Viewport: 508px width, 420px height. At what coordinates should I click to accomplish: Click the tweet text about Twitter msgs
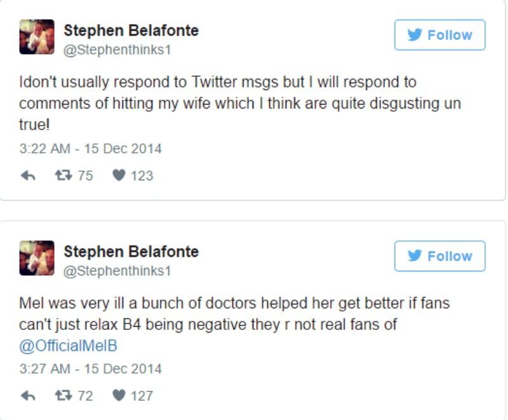[240, 103]
